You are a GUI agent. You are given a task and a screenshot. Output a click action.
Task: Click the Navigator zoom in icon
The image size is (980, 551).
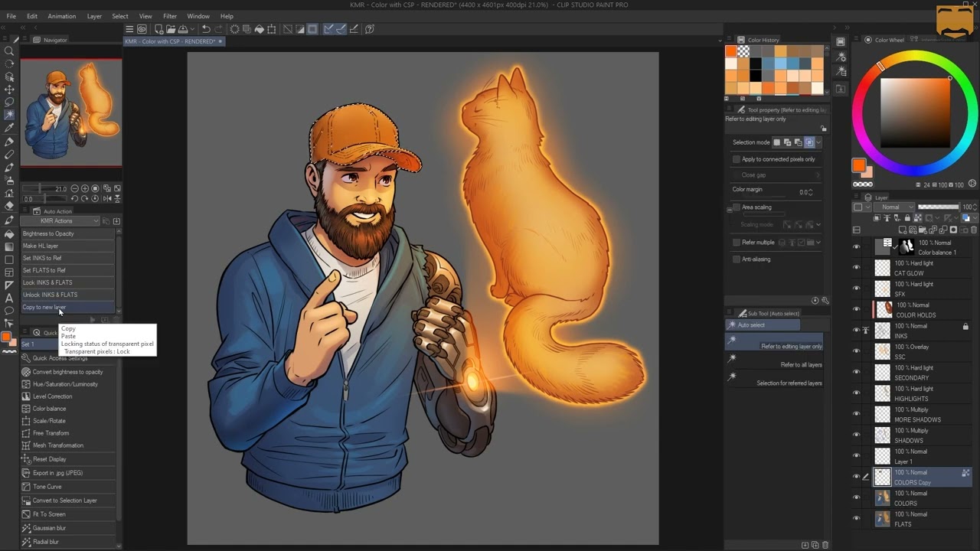pyautogui.click(x=84, y=188)
